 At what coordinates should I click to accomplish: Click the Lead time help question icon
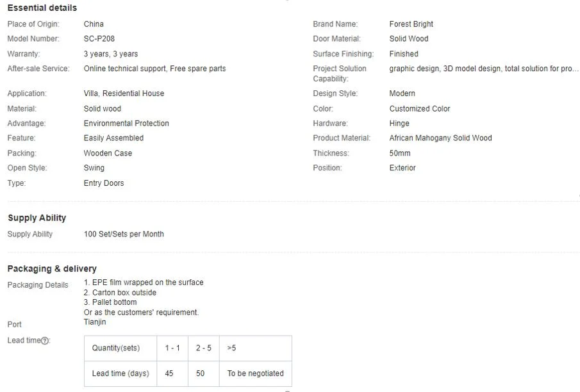pyautogui.click(x=45, y=341)
